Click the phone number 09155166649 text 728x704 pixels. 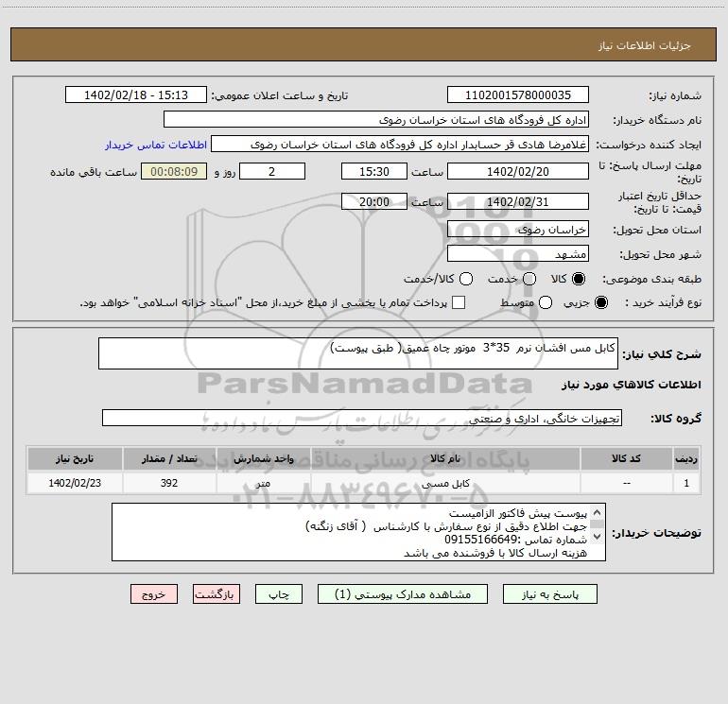[x=481, y=540]
